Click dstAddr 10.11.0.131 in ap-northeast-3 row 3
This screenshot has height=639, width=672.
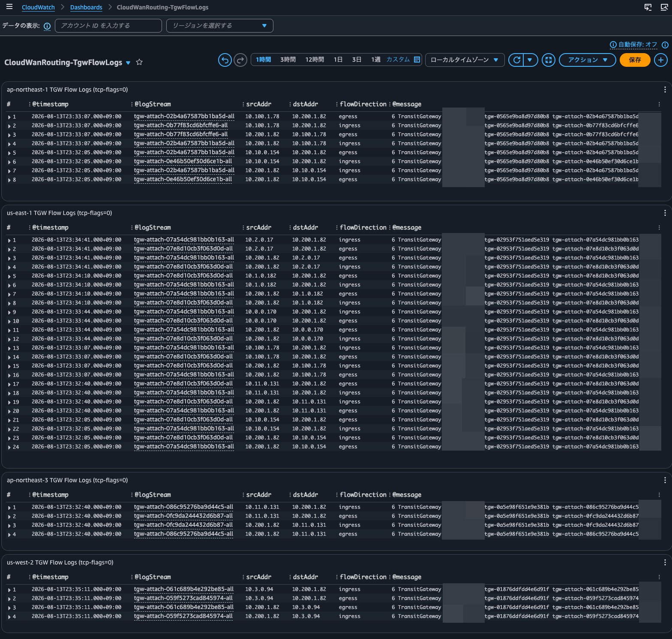(309, 525)
